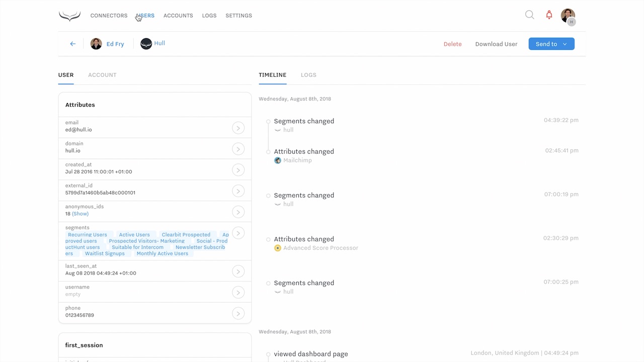Open the Send to dropdown
644x362 pixels.
(551, 44)
